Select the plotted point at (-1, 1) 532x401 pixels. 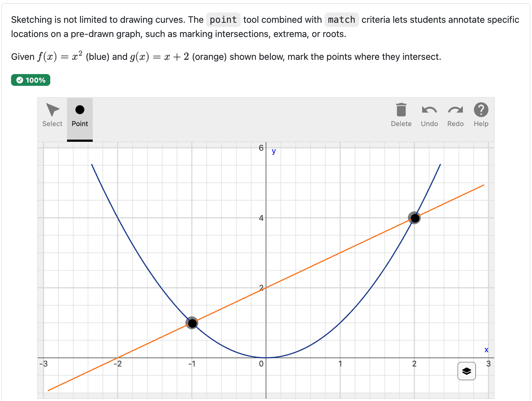click(x=192, y=323)
